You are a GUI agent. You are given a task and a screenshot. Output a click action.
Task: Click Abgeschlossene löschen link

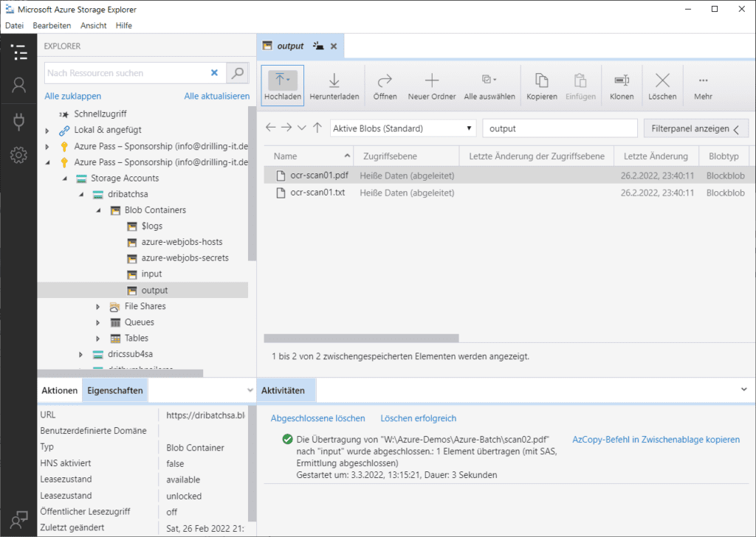coord(317,418)
